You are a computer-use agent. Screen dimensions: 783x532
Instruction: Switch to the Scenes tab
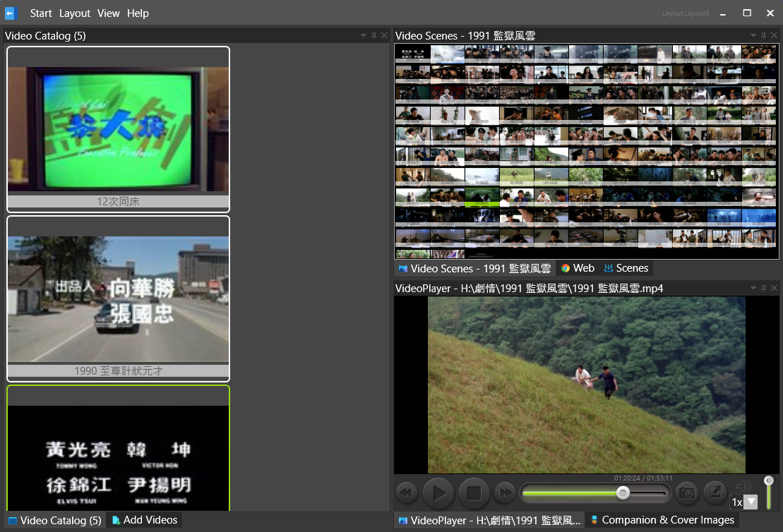tap(626, 269)
